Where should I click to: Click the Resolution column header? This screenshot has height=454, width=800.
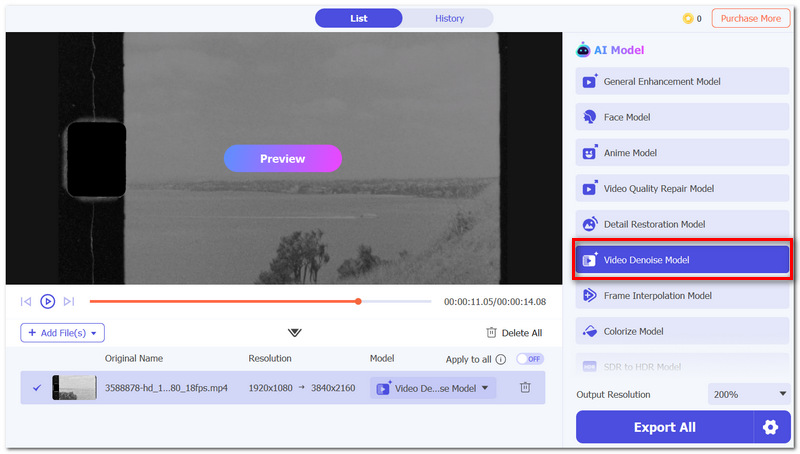click(x=270, y=359)
